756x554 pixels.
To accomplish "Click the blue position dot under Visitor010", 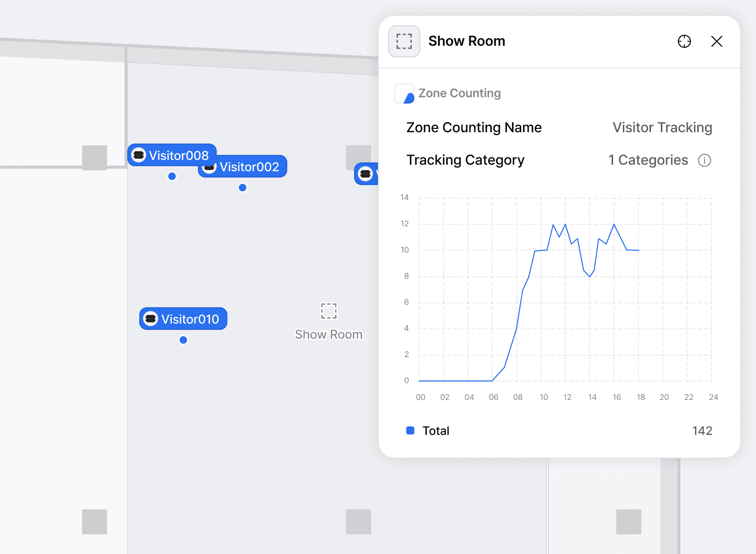I will tap(183, 340).
